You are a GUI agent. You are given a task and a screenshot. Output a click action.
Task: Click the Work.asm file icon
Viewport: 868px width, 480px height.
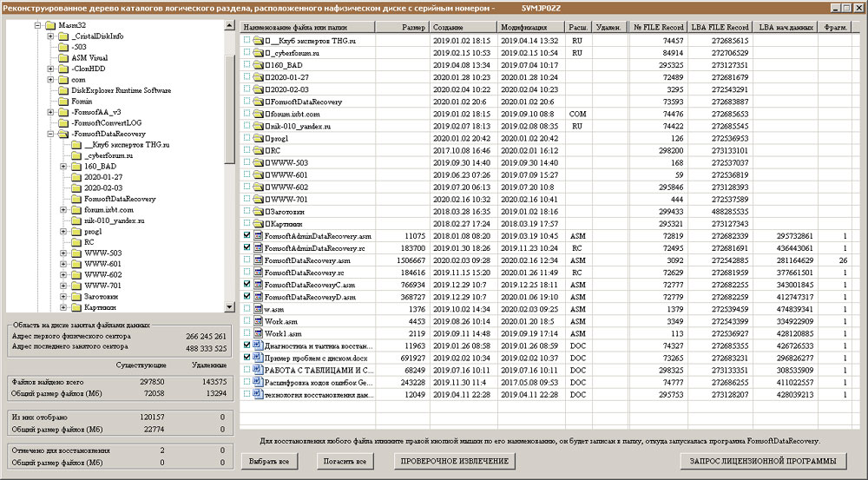coord(259,320)
